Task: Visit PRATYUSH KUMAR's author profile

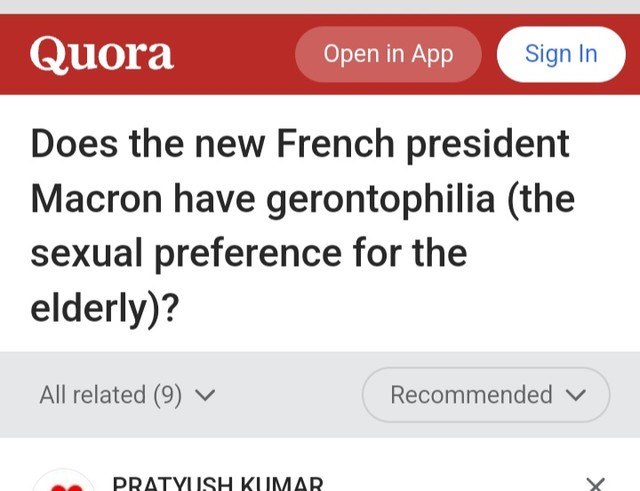Action: 217,484
